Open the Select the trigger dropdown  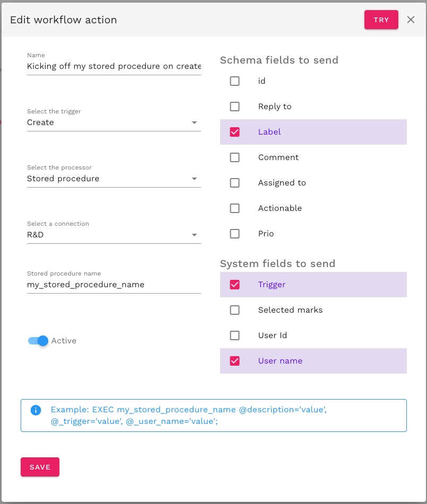point(114,122)
